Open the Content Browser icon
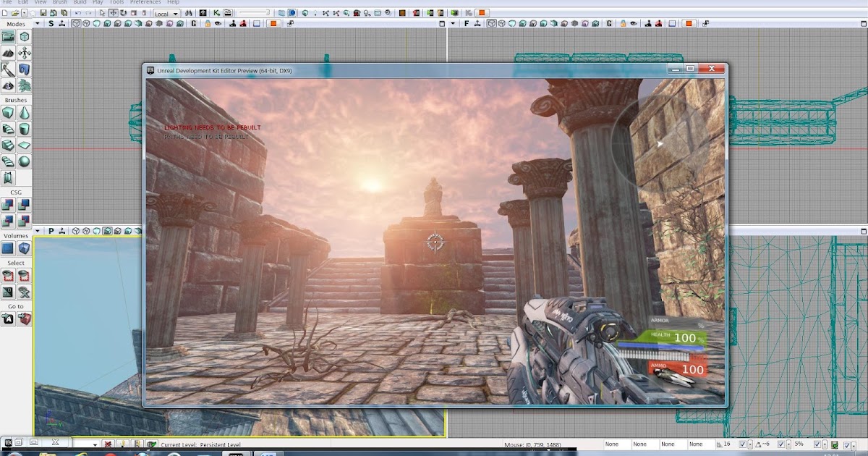 [x=203, y=13]
